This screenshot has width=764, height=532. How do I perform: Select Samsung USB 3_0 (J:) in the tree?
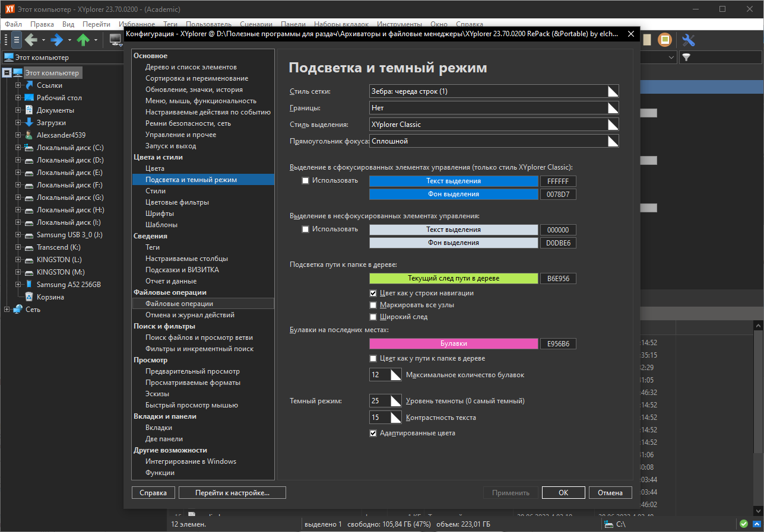tap(69, 235)
